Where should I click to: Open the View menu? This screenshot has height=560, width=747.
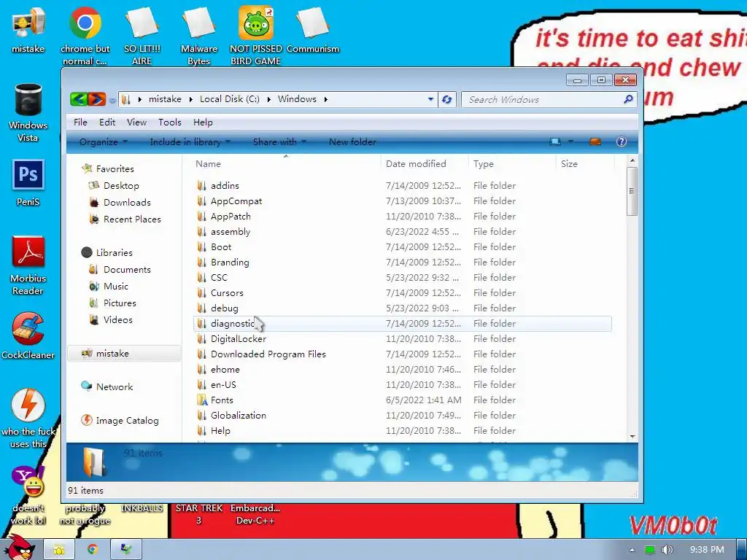(136, 122)
